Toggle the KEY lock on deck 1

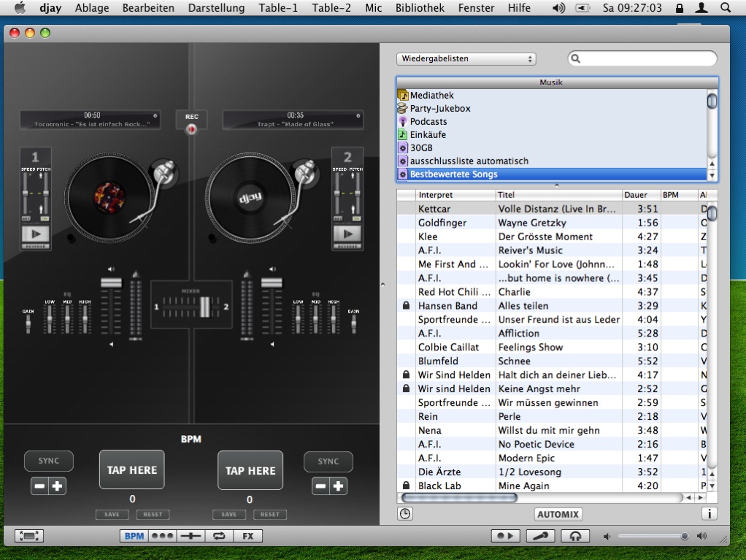click(x=26, y=219)
